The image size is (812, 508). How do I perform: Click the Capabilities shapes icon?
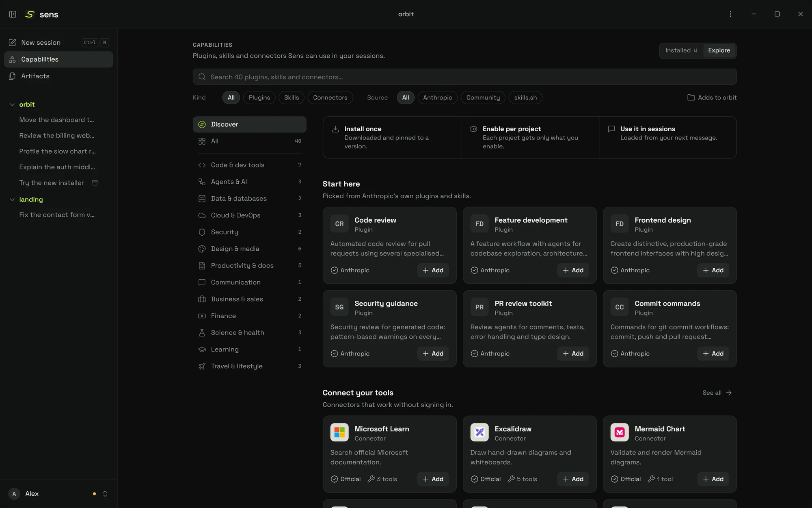12,59
